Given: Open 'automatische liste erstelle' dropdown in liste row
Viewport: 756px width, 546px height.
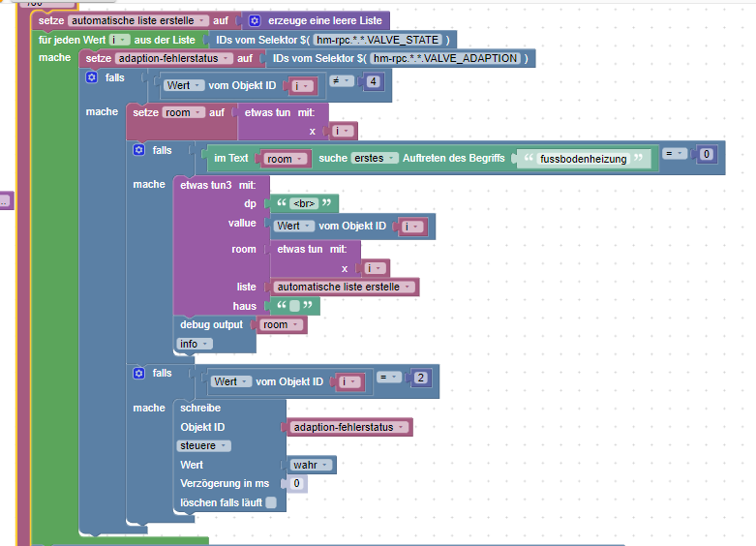Looking at the screenshot, I should (345, 287).
